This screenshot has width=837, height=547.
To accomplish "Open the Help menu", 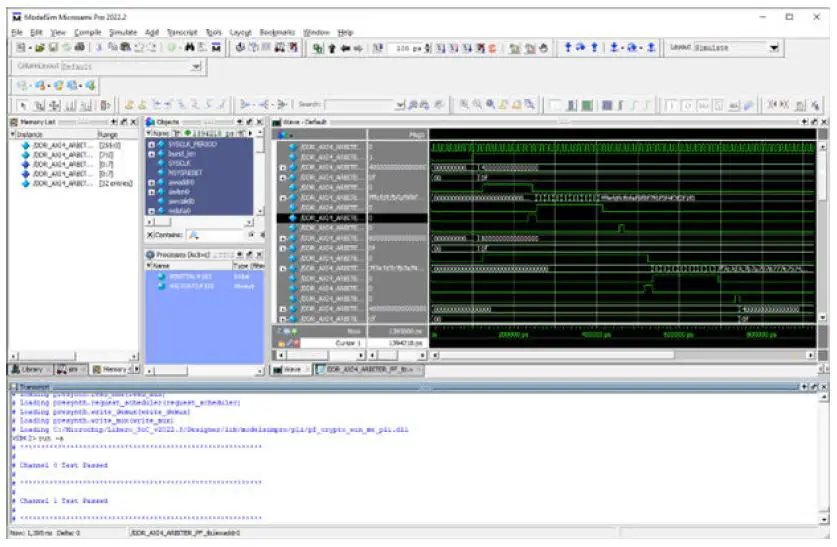I will 345,33.
